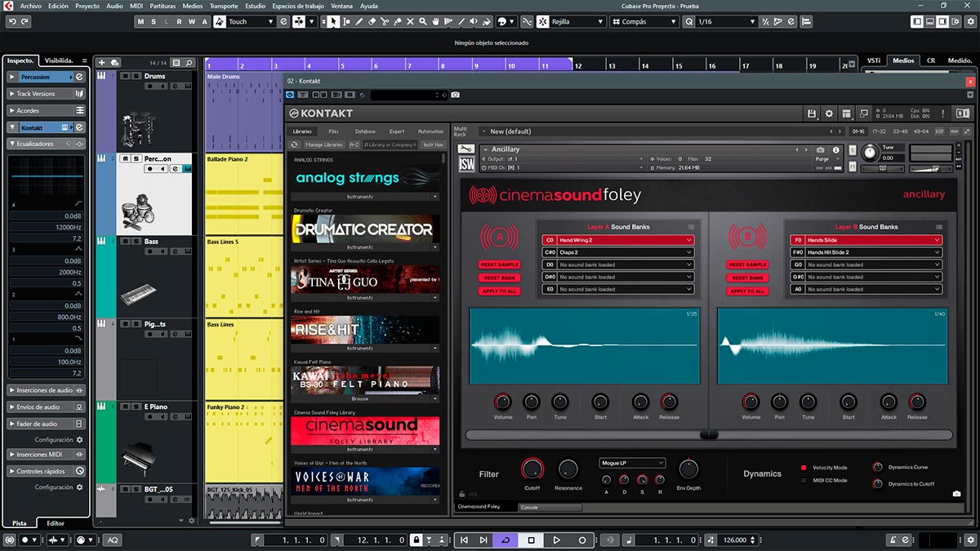Open the Touch automation mode dropdown
Viewport: 980px width, 551px height.
pos(251,22)
